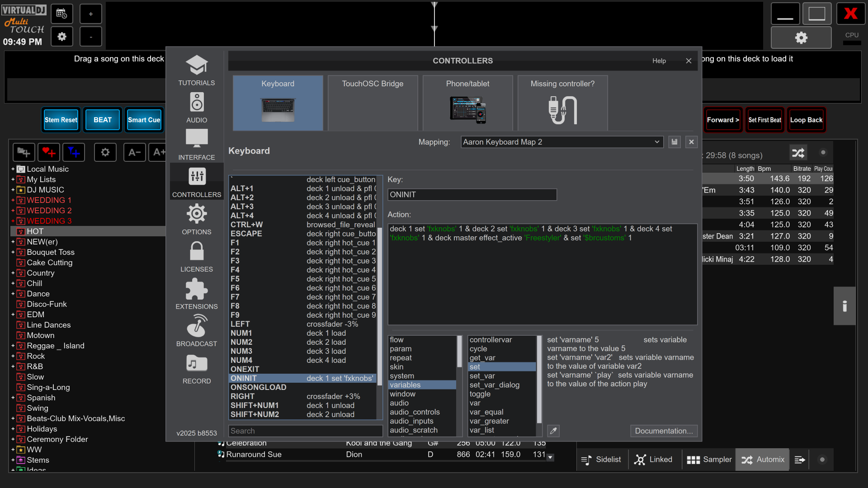
Task: Expand the My Lists folder
Action: point(13,179)
